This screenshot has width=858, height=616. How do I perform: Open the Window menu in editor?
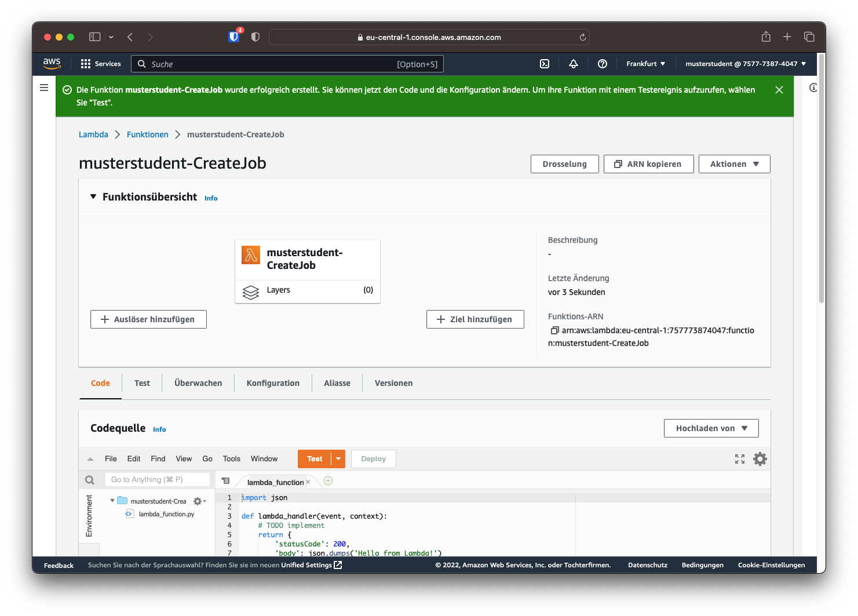click(x=264, y=459)
